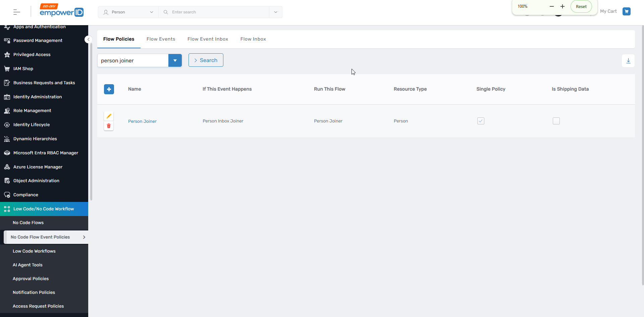This screenshot has height=317, width=644.
Task: Open the Person search type dropdown
Action: coord(128,12)
